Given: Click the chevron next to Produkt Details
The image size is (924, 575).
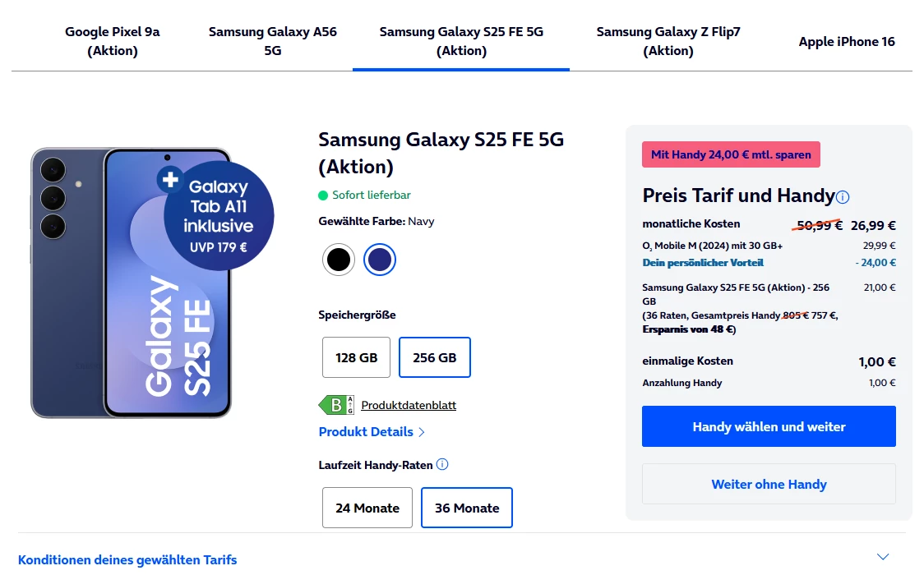Looking at the screenshot, I should pyautogui.click(x=422, y=432).
